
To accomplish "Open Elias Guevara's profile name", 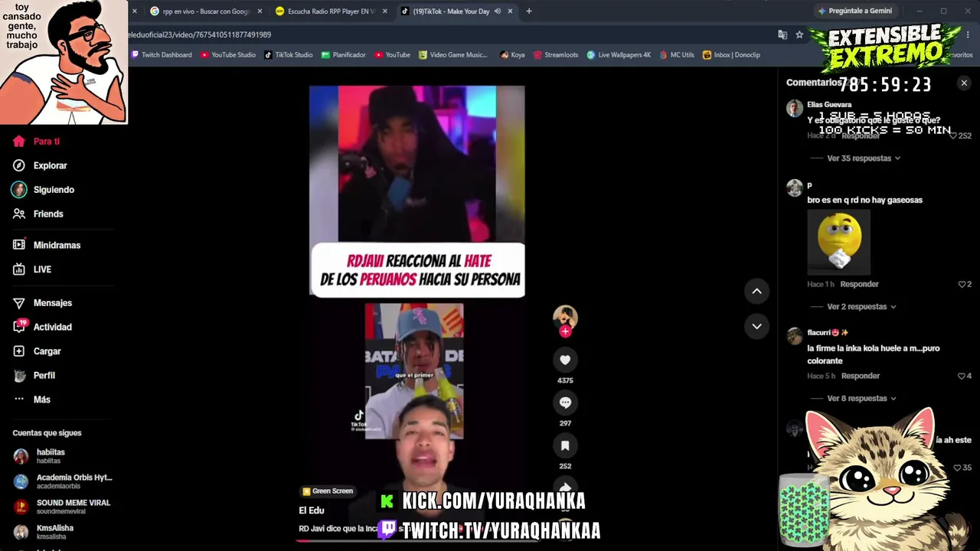I will (829, 105).
